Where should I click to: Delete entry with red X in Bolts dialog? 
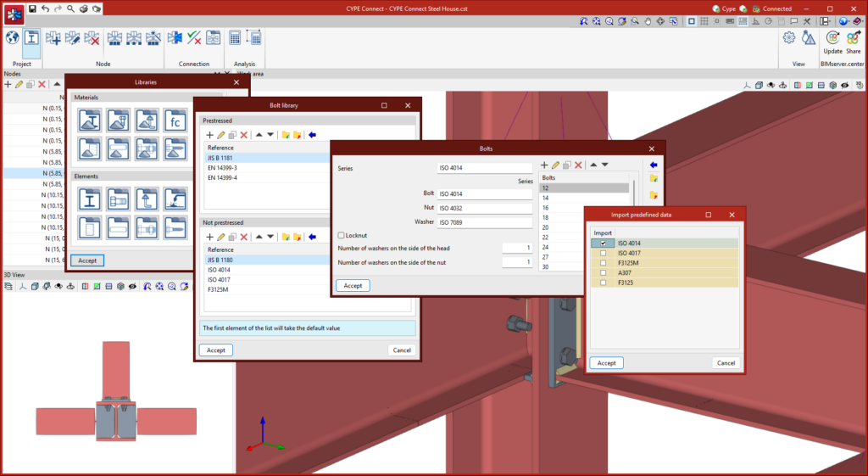[x=579, y=165]
